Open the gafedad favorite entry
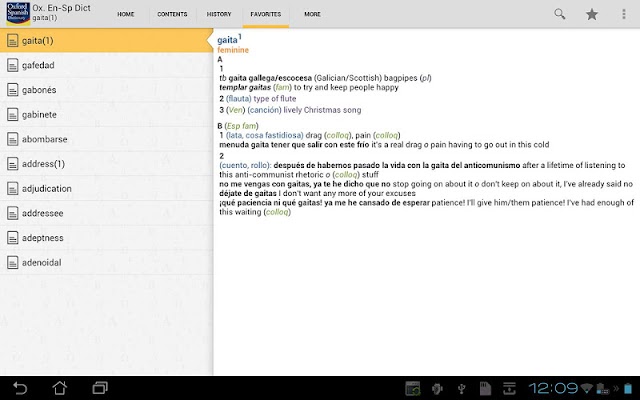Image resolution: width=640 pixels, height=400 pixels. tap(107, 65)
